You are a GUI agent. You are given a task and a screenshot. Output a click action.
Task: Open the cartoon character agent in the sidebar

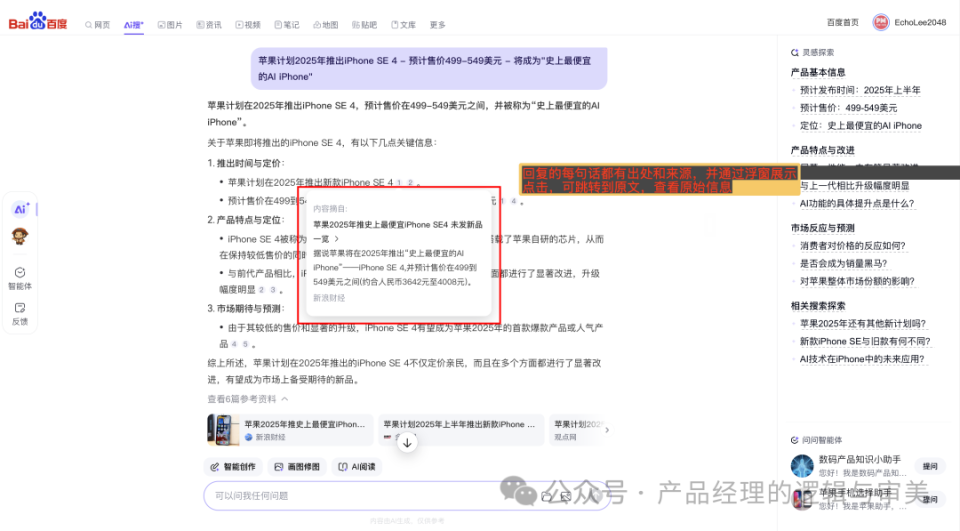click(x=20, y=236)
